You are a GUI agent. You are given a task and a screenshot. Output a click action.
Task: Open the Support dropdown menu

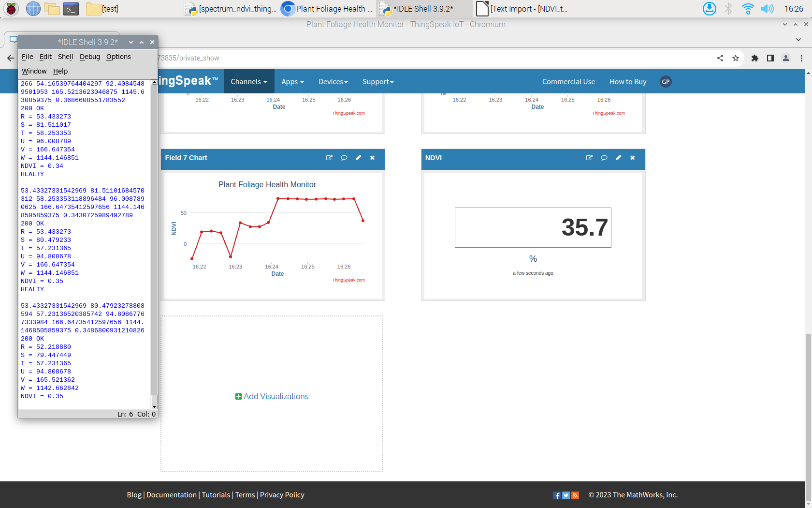coord(378,82)
